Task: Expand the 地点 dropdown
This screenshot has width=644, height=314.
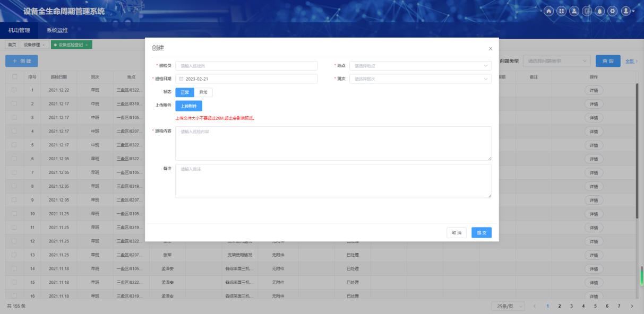Action: [x=420, y=66]
